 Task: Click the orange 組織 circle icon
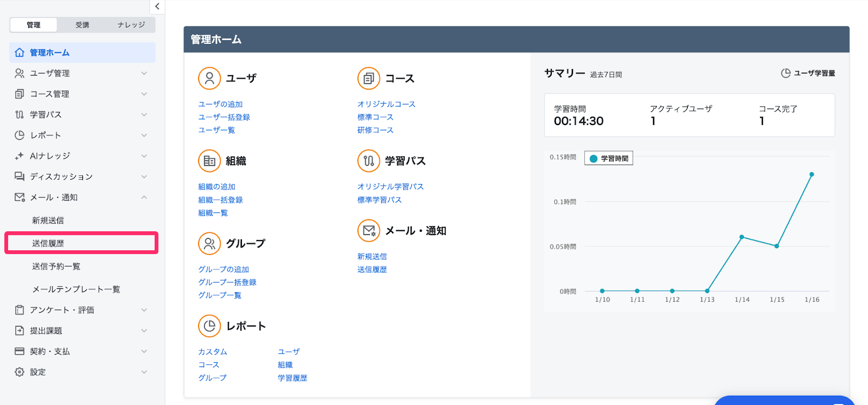click(x=209, y=161)
